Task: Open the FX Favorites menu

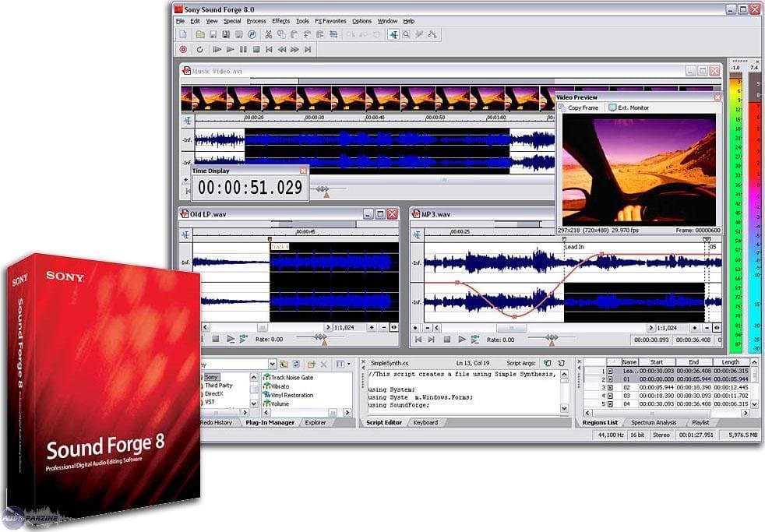Action: 331,21
